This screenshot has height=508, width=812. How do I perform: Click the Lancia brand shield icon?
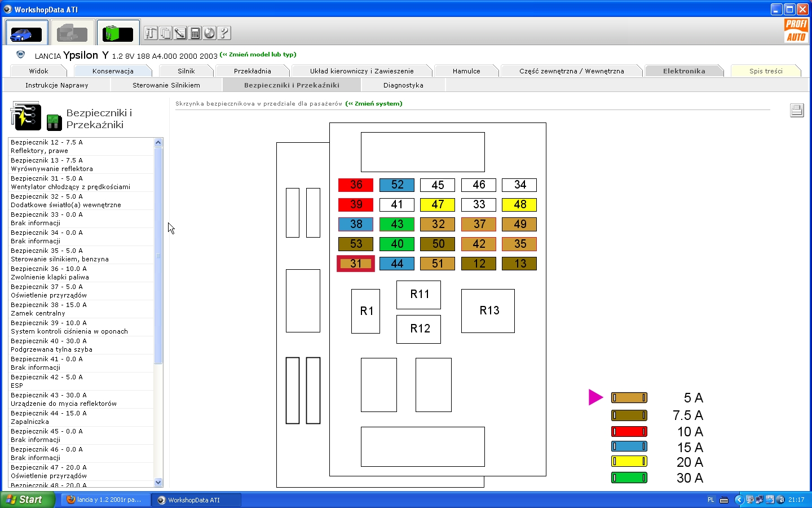[x=21, y=55]
